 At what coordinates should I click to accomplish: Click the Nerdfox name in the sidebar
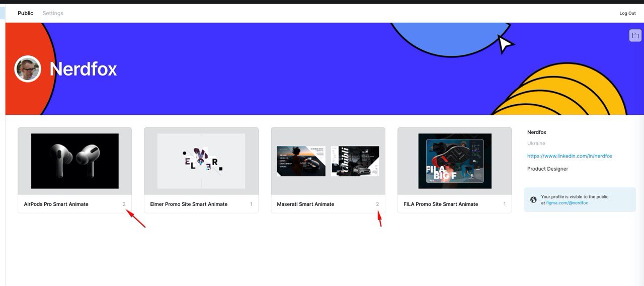[x=536, y=132]
